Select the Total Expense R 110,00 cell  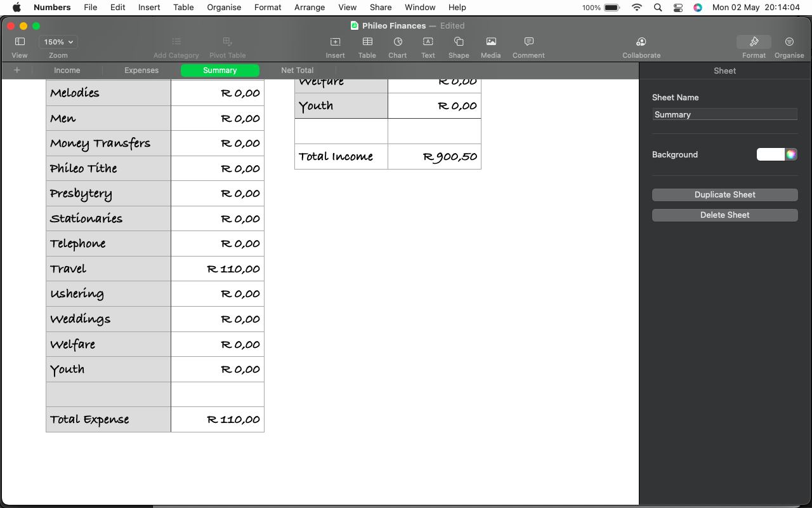[218, 420]
